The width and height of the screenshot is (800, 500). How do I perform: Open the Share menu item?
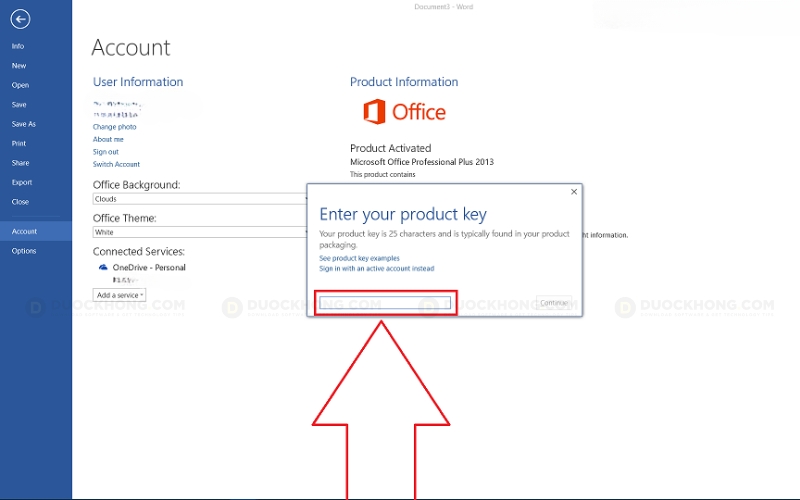[x=20, y=163]
